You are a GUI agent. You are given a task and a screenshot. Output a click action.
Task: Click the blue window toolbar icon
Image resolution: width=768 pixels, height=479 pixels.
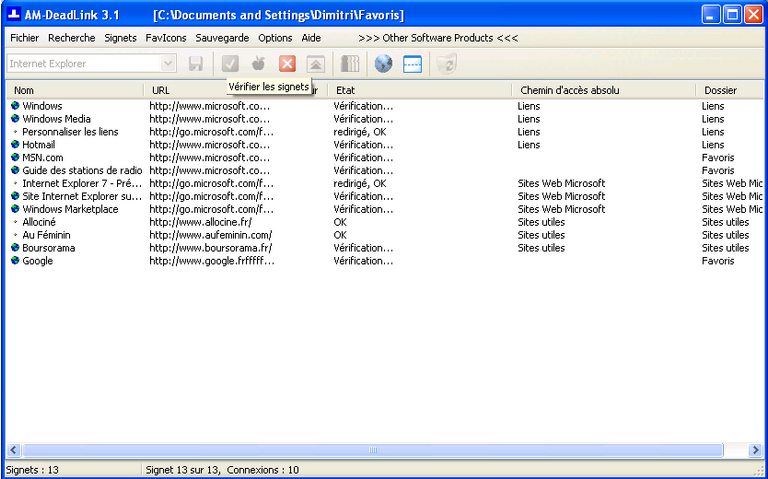(x=412, y=64)
